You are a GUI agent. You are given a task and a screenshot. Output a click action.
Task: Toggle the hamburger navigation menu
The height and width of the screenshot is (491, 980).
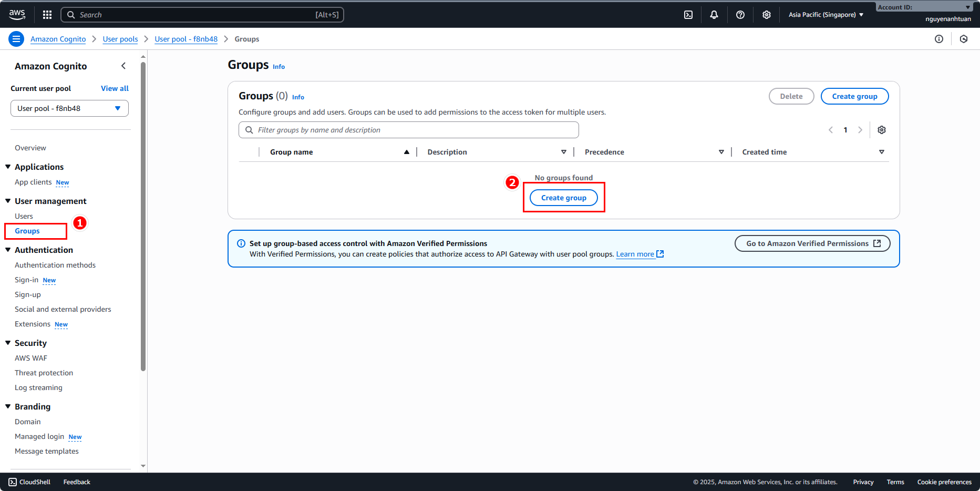[16, 39]
